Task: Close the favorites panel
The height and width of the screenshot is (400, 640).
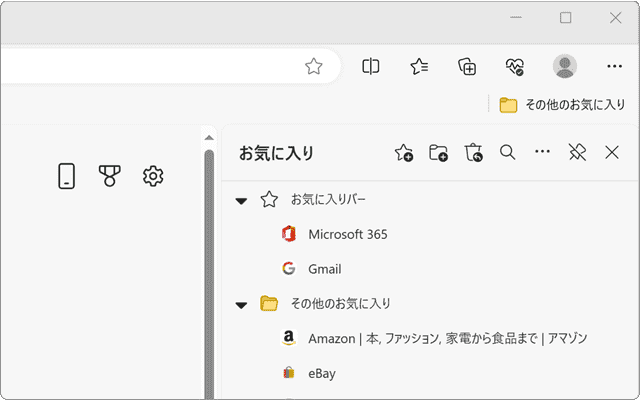Action: click(x=612, y=152)
